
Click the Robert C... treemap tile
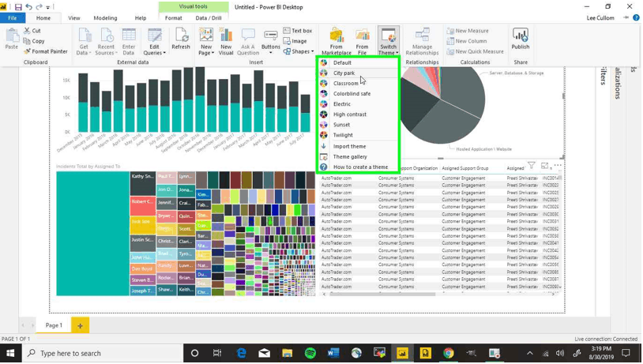pyautogui.click(x=143, y=206)
